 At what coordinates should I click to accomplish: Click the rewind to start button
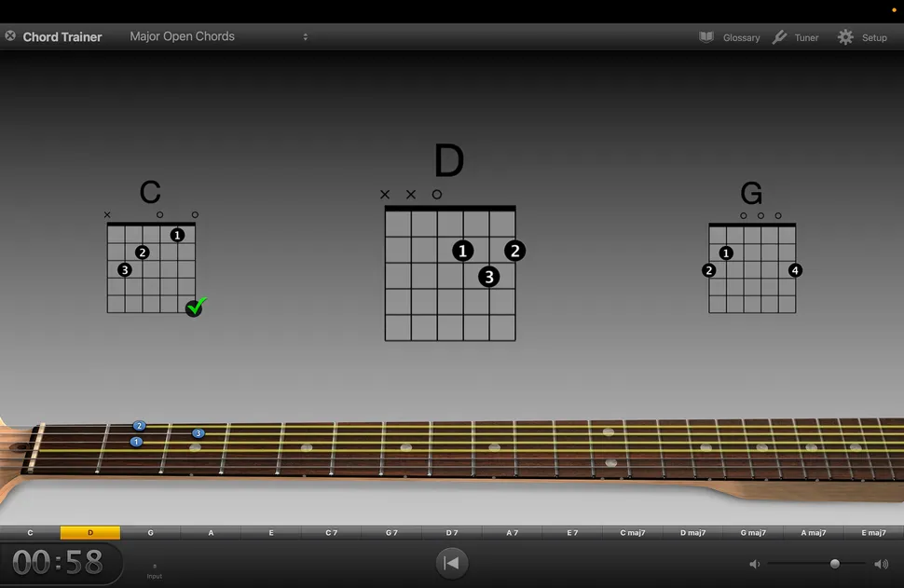pos(452,563)
